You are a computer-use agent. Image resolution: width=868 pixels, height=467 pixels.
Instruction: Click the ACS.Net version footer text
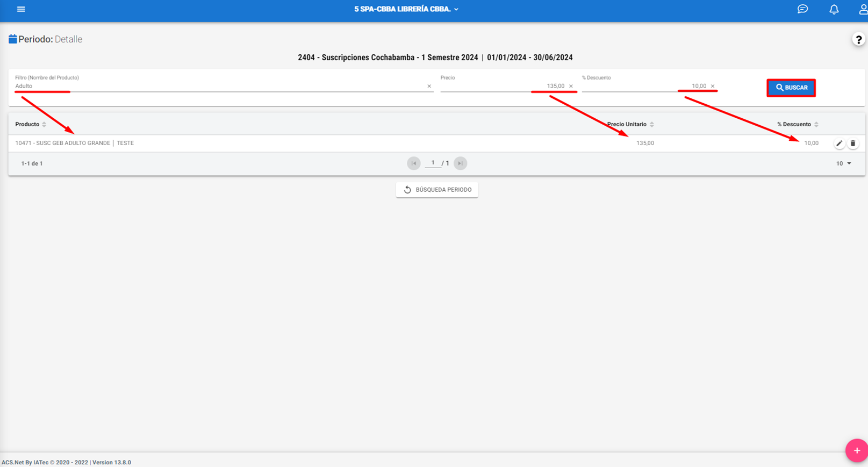tap(66, 462)
